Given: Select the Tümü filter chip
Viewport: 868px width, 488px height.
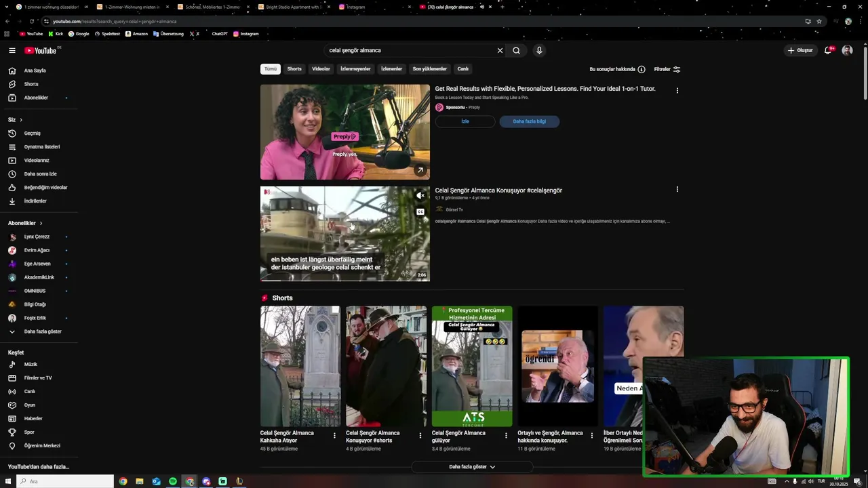Looking at the screenshot, I should (x=271, y=68).
